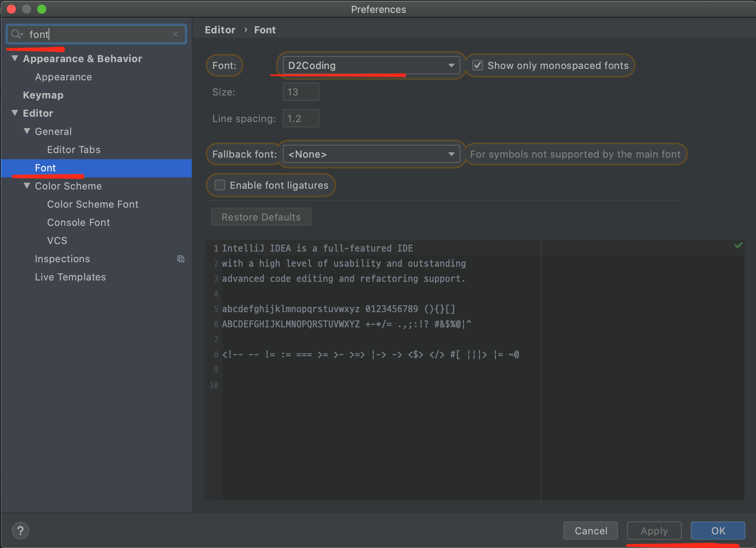Click the Restore Defaults button

pos(261,217)
